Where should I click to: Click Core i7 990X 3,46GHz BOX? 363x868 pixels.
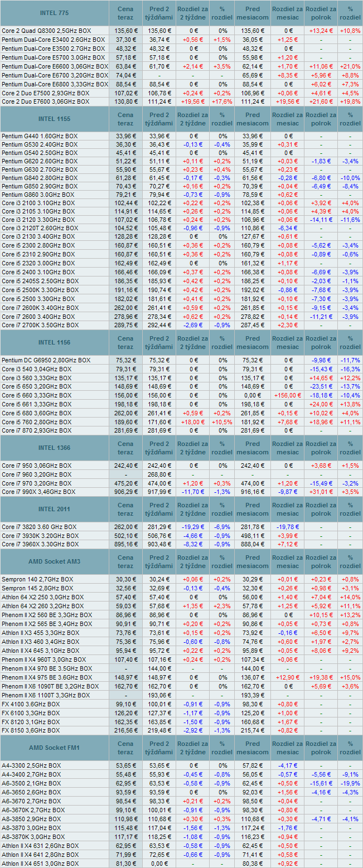[38, 492]
